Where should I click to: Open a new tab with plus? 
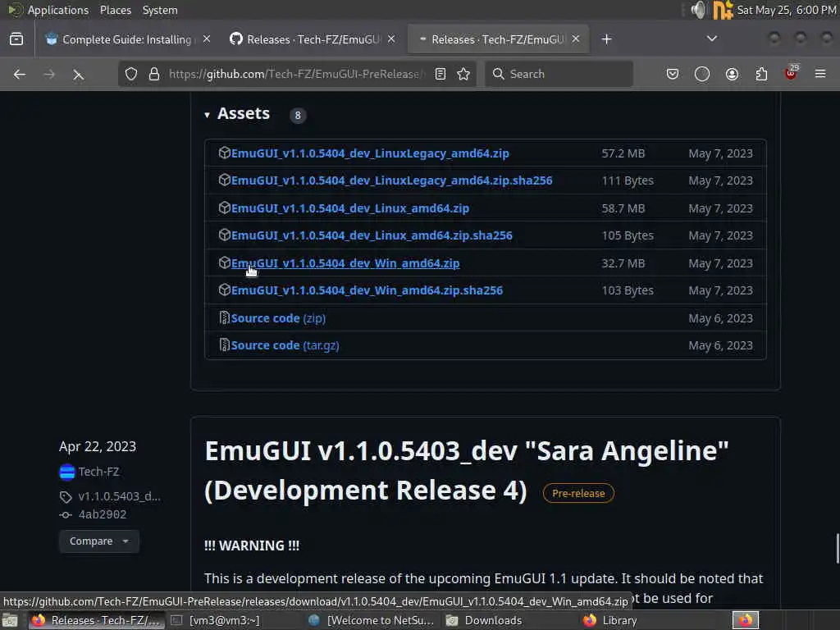click(606, 39)
